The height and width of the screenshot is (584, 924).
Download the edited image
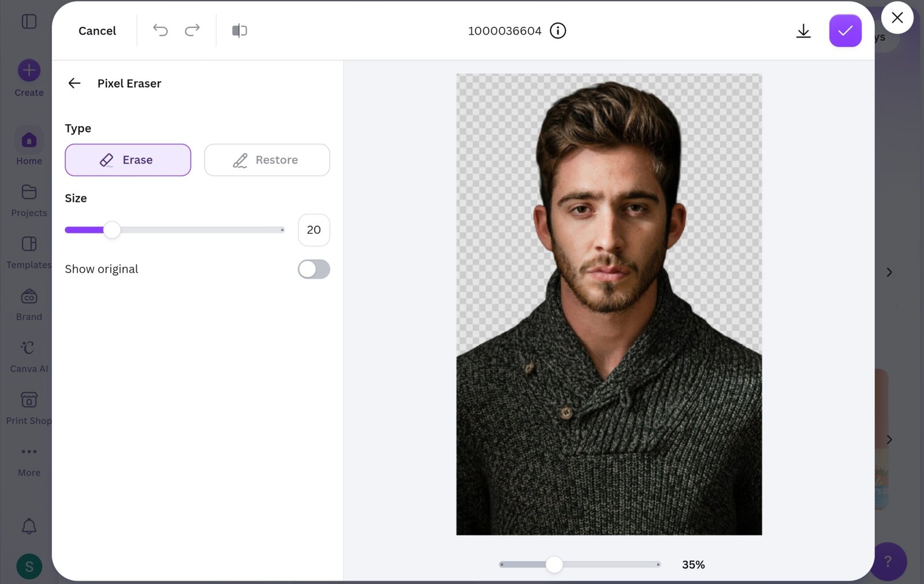point(803,31)
